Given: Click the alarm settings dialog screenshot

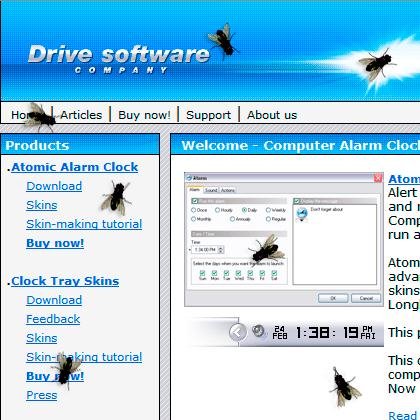Looking at the screenshot, I should [284, 239].
